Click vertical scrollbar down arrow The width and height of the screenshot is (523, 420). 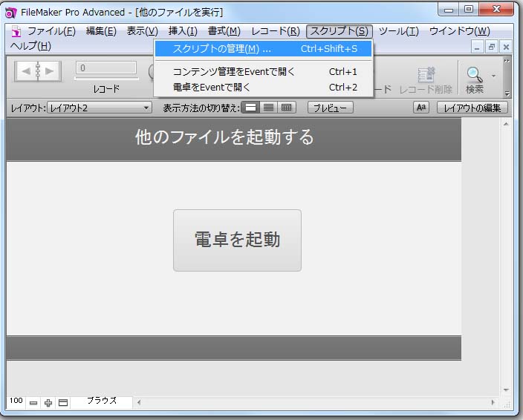coord(507,390)
